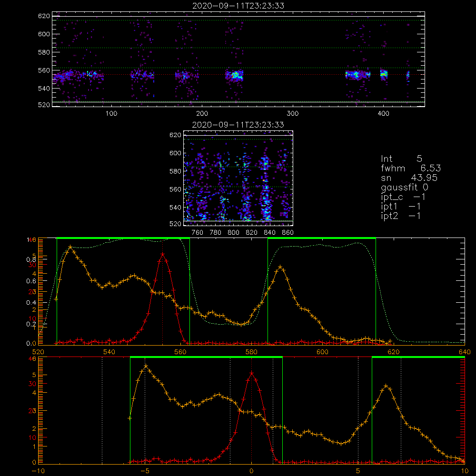
Task: Click x-axis label 860 on middle image
Action: pyautogui.click(x=288, y=233)
